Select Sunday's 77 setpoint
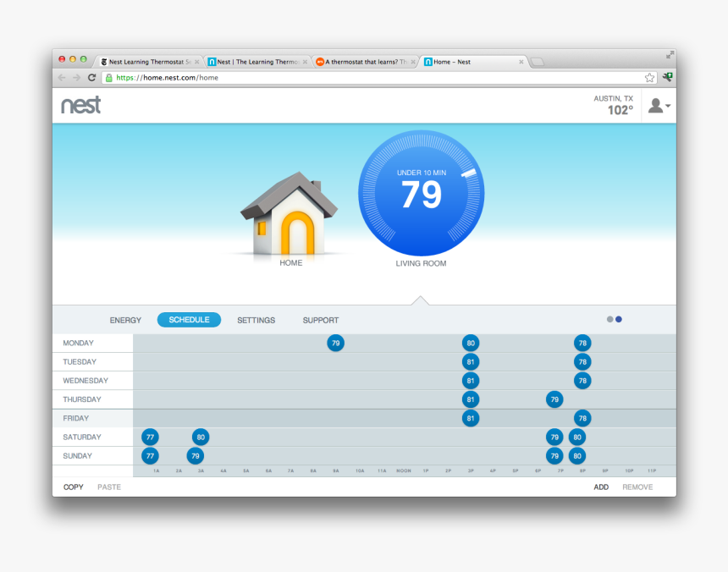The width and height of the screenshot is (728, 572). coord(150,456)
